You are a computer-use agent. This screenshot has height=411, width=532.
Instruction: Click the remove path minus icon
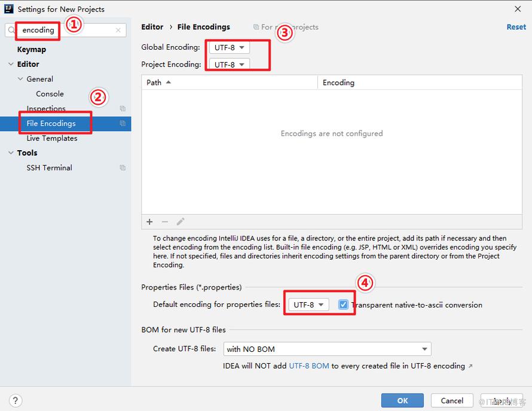(x=165, y=222)
